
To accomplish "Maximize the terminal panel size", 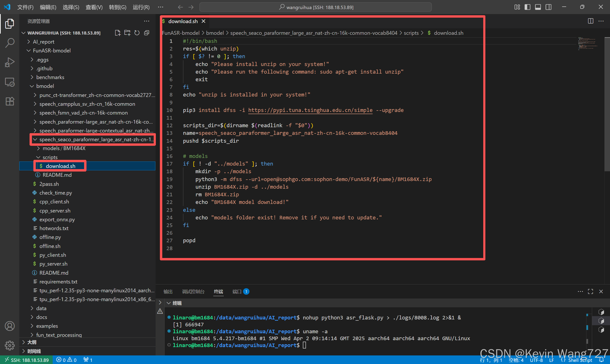I will [x=591, y=291].
